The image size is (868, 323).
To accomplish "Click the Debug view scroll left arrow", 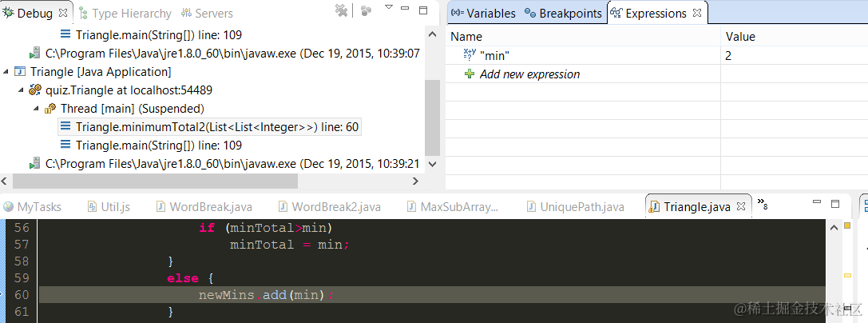I will pos(6,181).
